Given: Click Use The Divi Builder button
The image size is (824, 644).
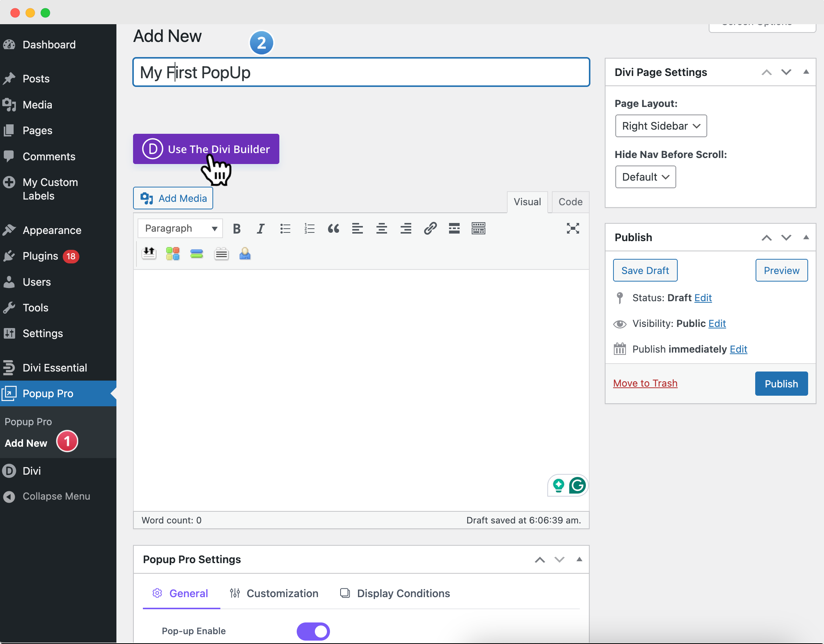Looking at the screenshot, I should [206, 149].
